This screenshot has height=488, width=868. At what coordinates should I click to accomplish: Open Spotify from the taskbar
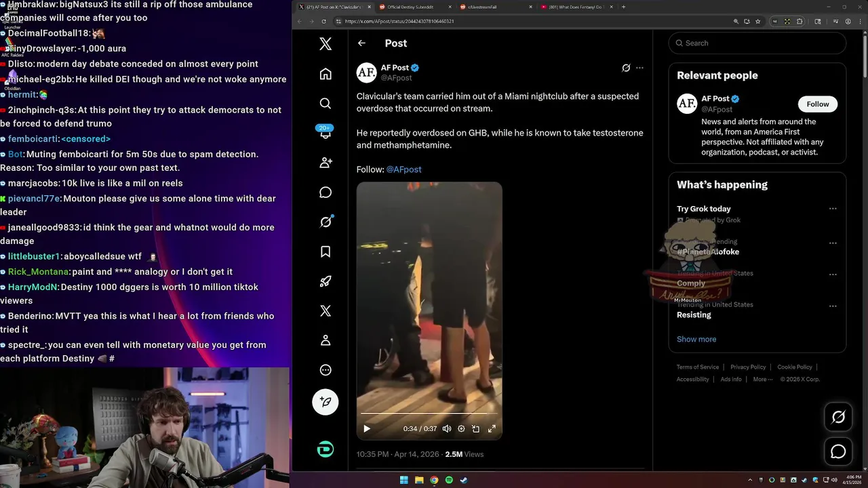point(449,480)
